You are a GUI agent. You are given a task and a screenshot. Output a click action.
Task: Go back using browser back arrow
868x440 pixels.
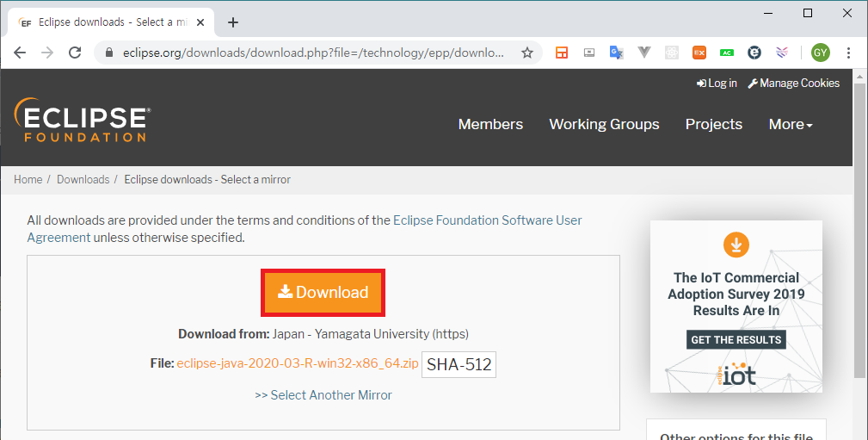pyautogui.click(x=20, y=53)
